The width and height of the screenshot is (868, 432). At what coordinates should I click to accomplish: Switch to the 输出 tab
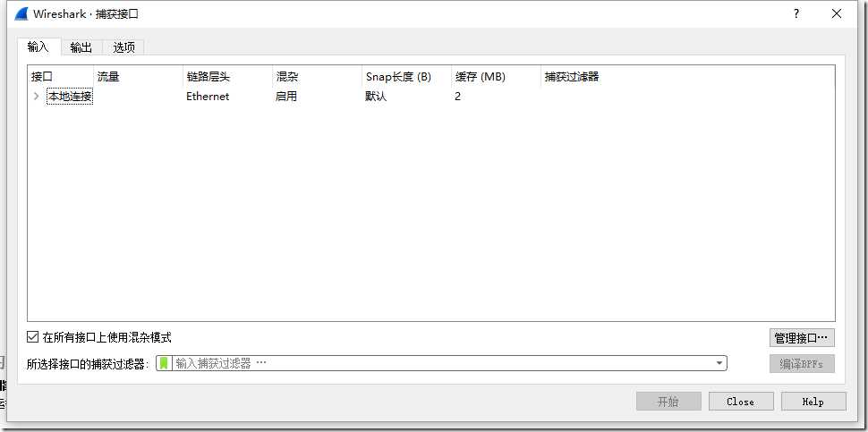(x=81, y=47)
